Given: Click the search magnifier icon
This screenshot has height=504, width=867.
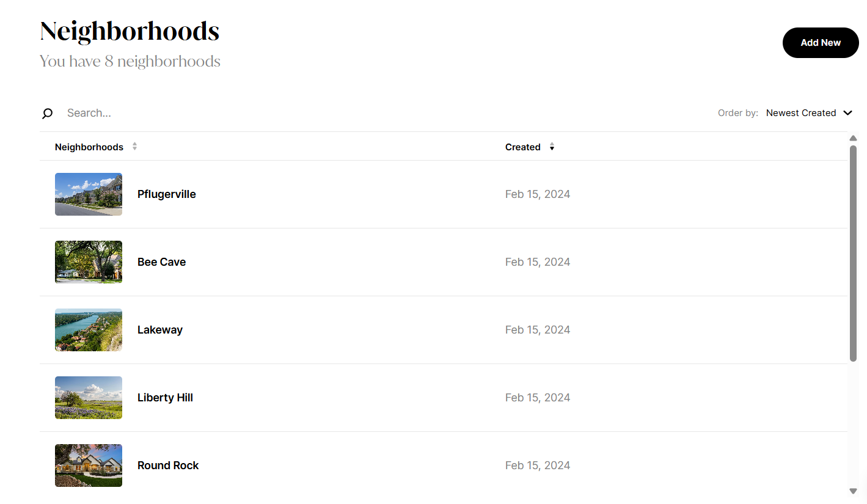Looking at the screenshot, I should click(47, 113).
